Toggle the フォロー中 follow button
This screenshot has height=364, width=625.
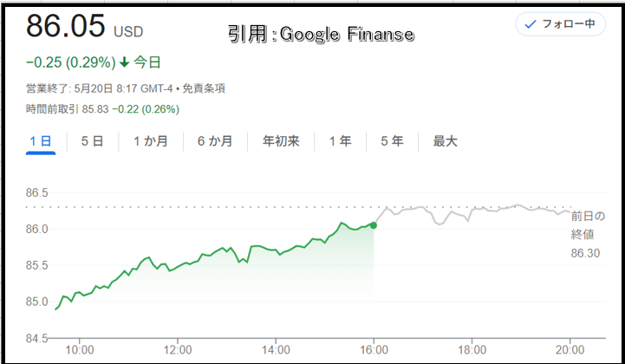tap(561, 24)
